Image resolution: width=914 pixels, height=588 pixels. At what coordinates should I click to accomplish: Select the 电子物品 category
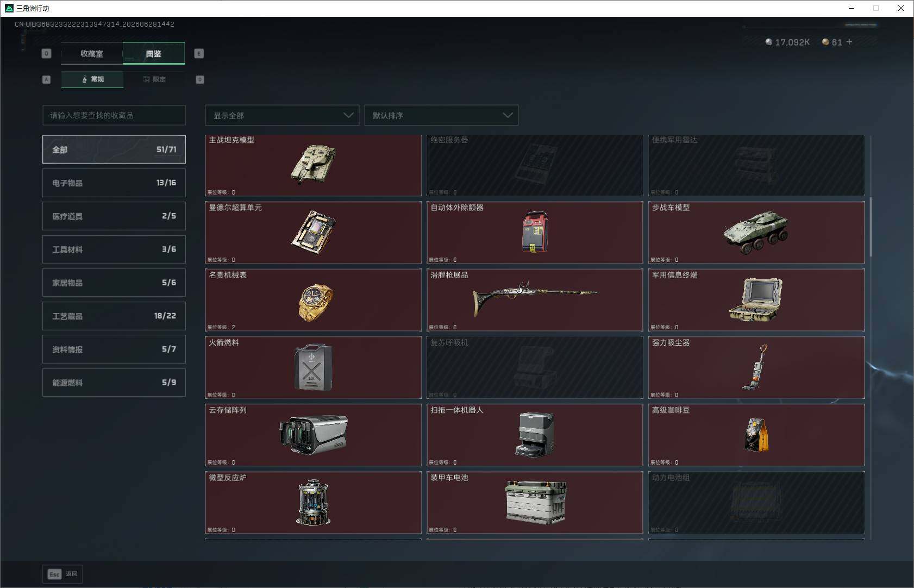114,183
